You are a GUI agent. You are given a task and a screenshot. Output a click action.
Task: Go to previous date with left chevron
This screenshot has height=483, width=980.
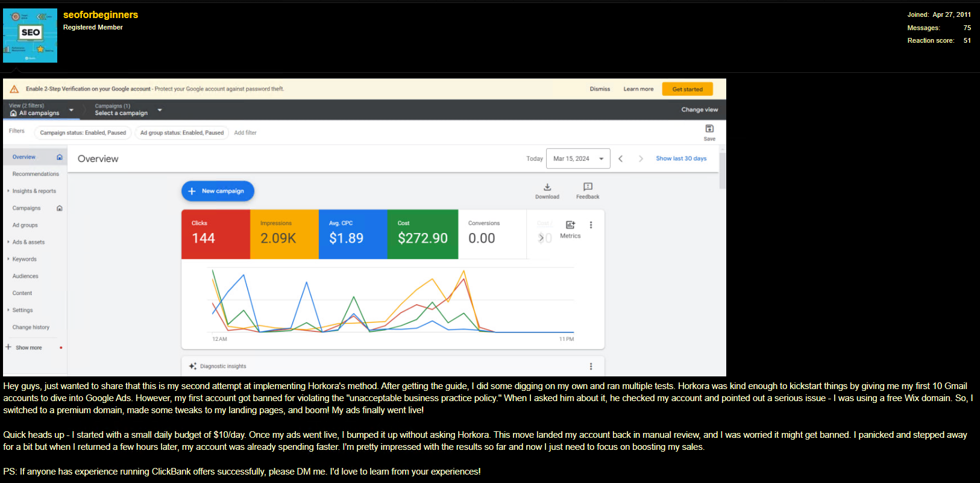point(620,158)
